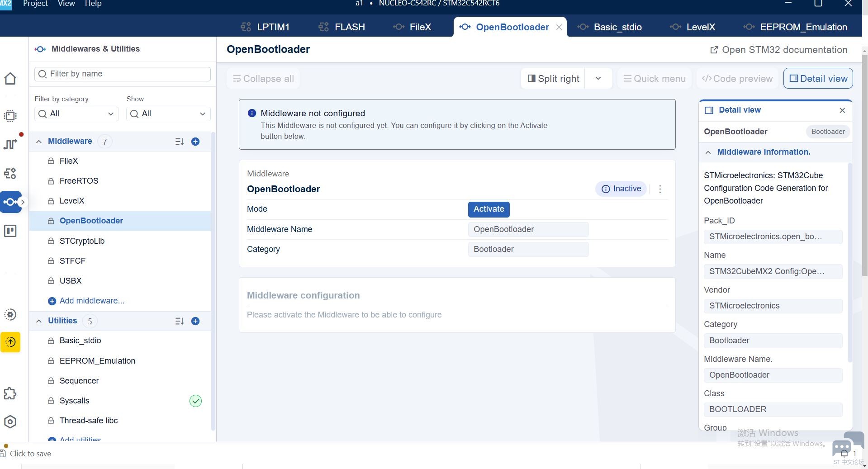Click Add middleware... link
The image size is (868, 469).
pos(86,301)
